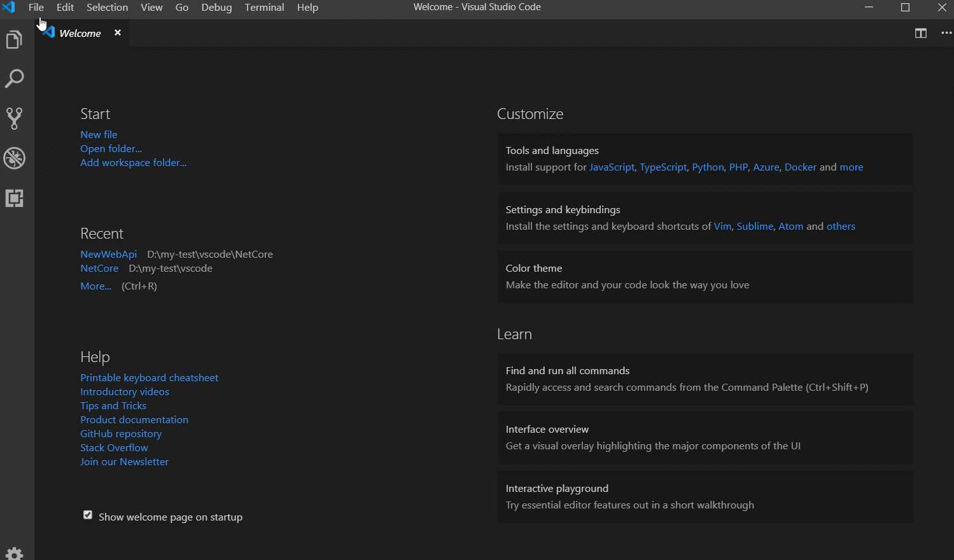The image size is (954, 560).
Task: Open the File menu
Action: click(x=36, y=8)
